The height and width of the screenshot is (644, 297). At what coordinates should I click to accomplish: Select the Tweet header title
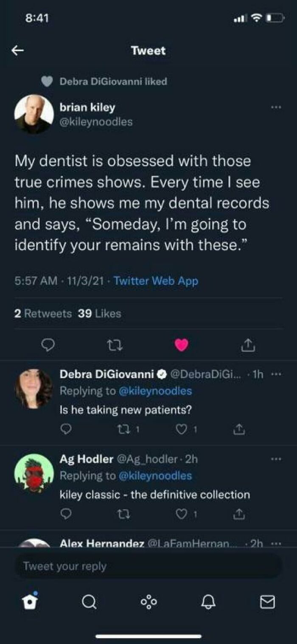coord(148,51)
